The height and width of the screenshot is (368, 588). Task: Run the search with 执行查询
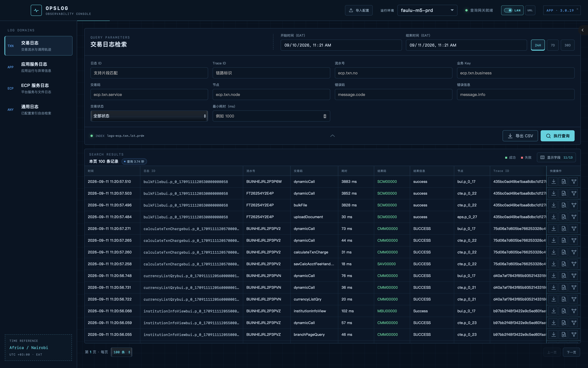point(557,136)
